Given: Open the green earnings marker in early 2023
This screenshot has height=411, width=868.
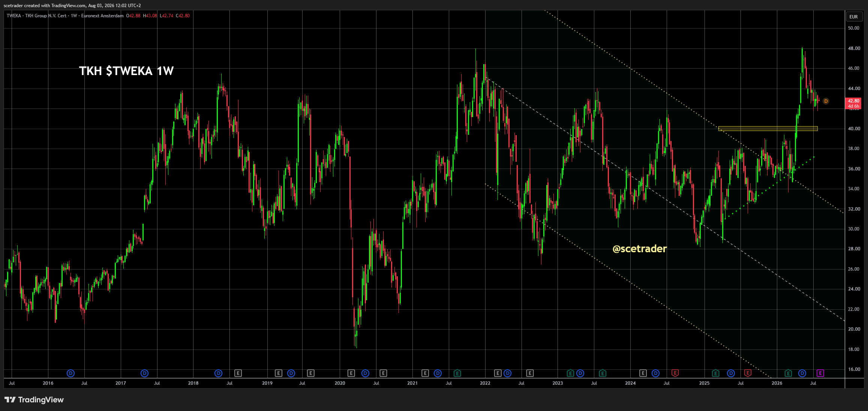Looking at the screenshot, I should (x=570, y=373).
